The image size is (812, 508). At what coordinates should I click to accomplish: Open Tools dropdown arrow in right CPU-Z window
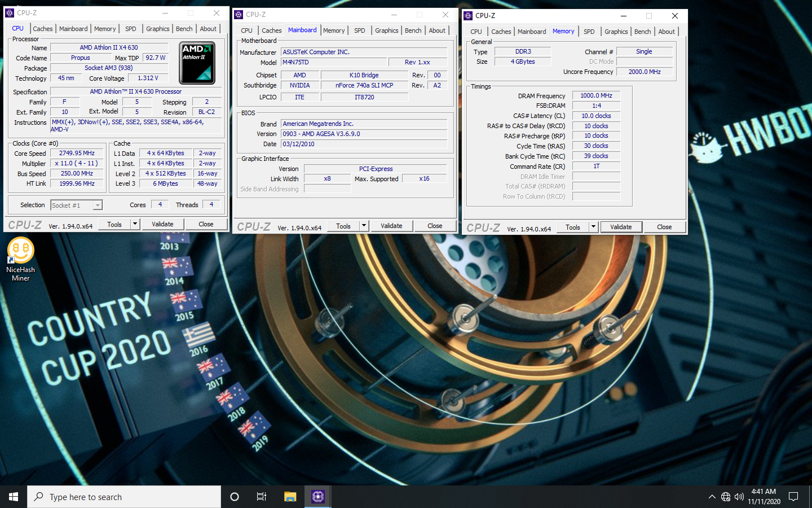[593, 227]
